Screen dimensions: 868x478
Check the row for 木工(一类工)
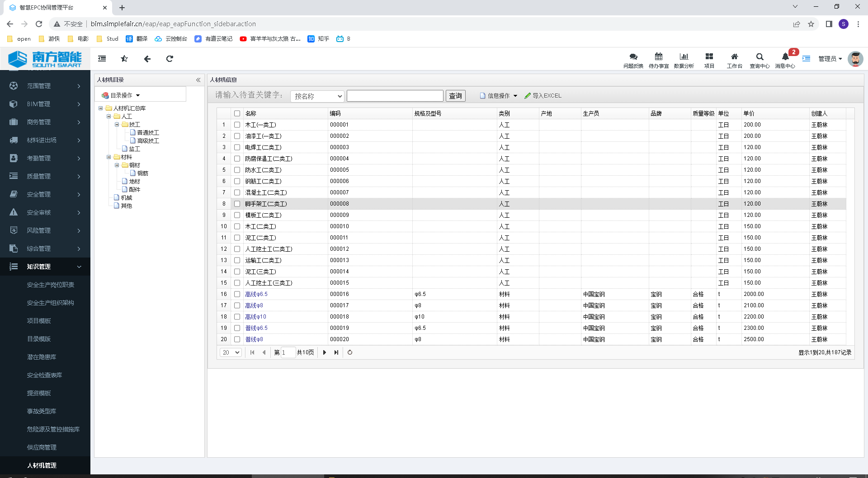point(237,125)
